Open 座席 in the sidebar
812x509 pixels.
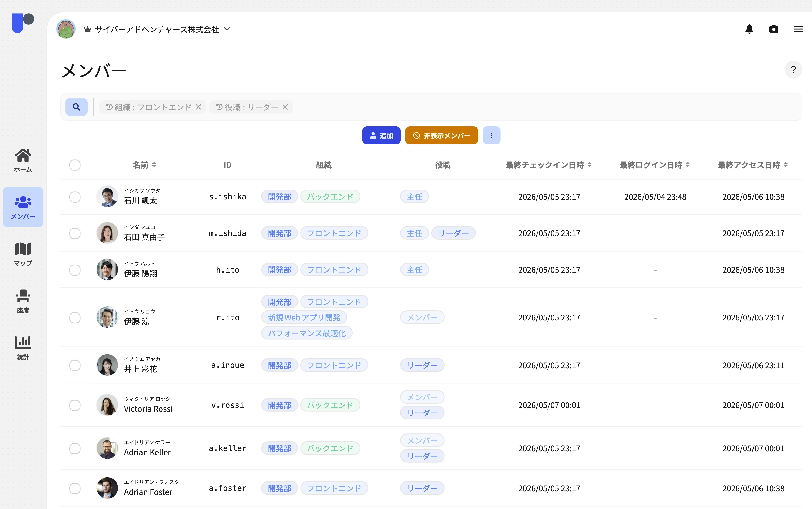click(23, 301)
